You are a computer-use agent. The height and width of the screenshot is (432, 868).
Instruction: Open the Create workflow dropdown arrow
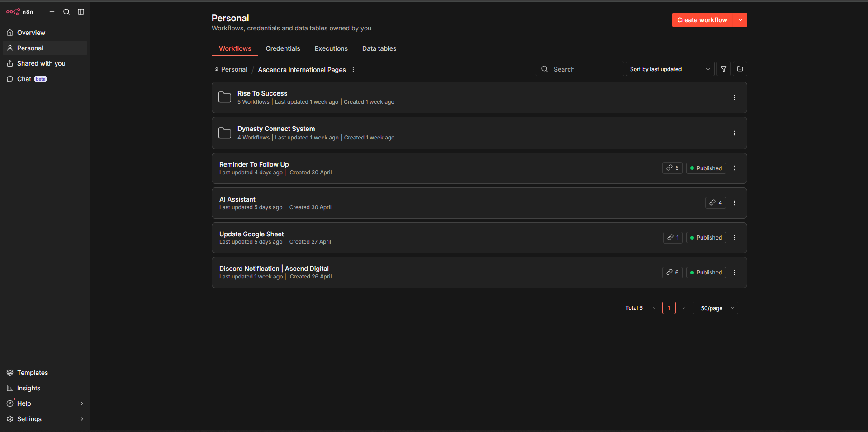coord(740,20)
